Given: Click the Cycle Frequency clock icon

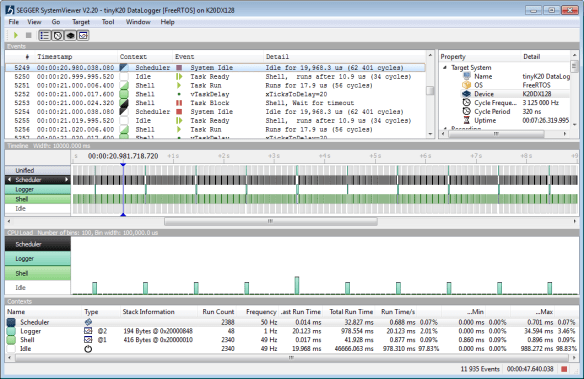Looking at the screenshot, I should 467,102.
